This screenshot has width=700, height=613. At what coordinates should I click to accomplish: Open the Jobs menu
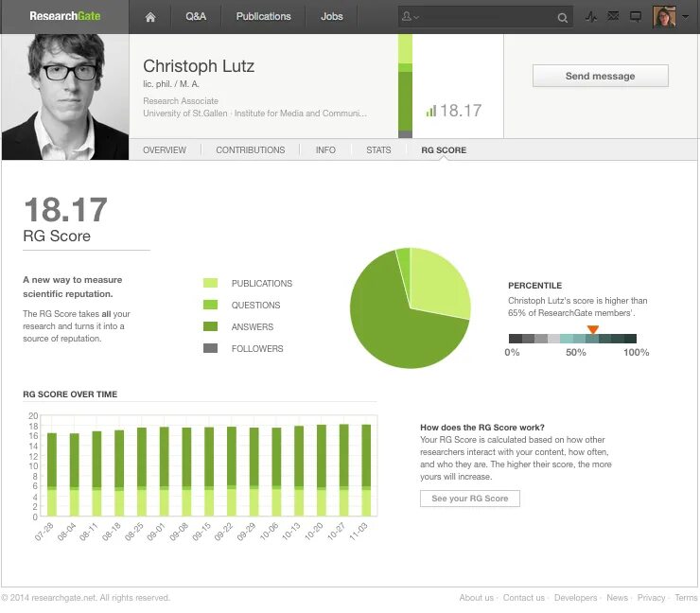coord(332,16)
